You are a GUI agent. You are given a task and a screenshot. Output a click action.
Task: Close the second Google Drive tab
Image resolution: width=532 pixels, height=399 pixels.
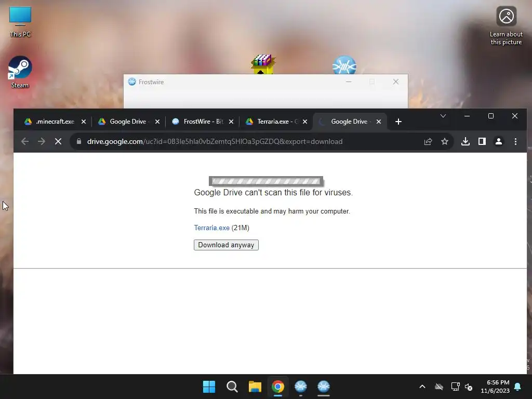tap(157, 122)
